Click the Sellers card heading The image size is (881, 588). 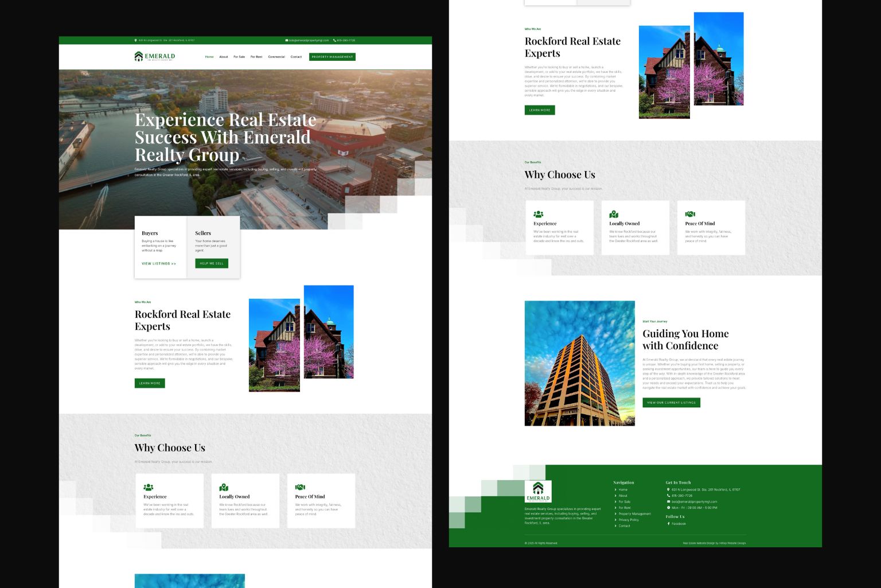[203, 233]
